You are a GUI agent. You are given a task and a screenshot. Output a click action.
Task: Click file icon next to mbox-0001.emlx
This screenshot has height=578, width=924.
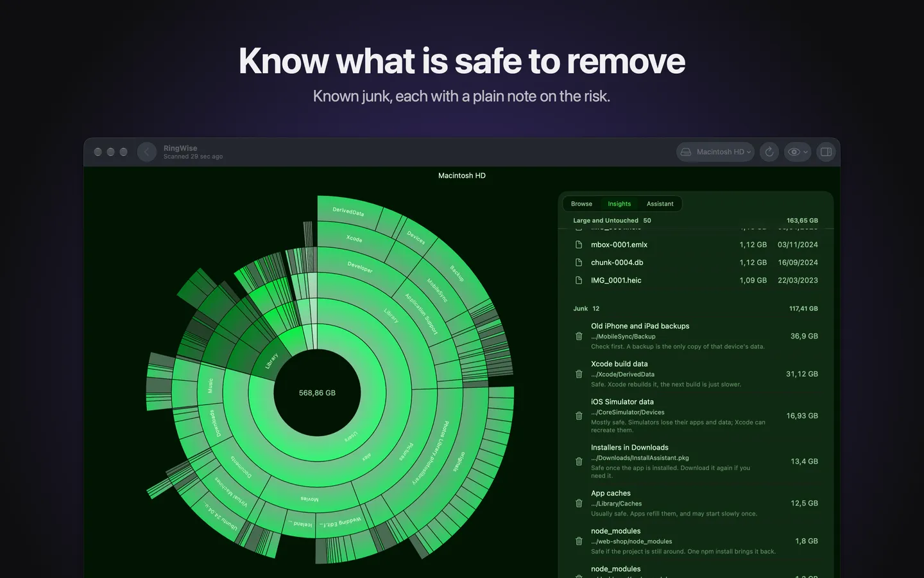coord(579,245)
